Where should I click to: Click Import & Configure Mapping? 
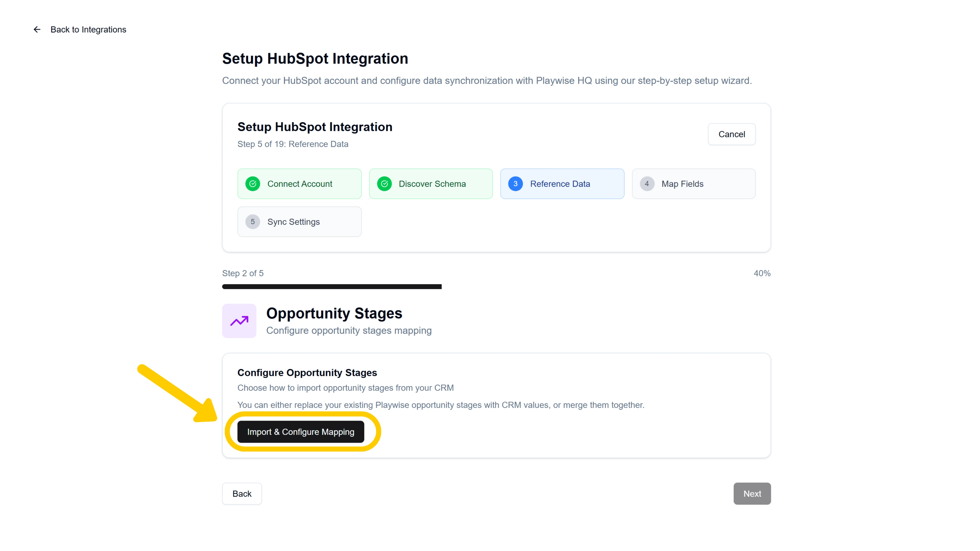[301, 432]
